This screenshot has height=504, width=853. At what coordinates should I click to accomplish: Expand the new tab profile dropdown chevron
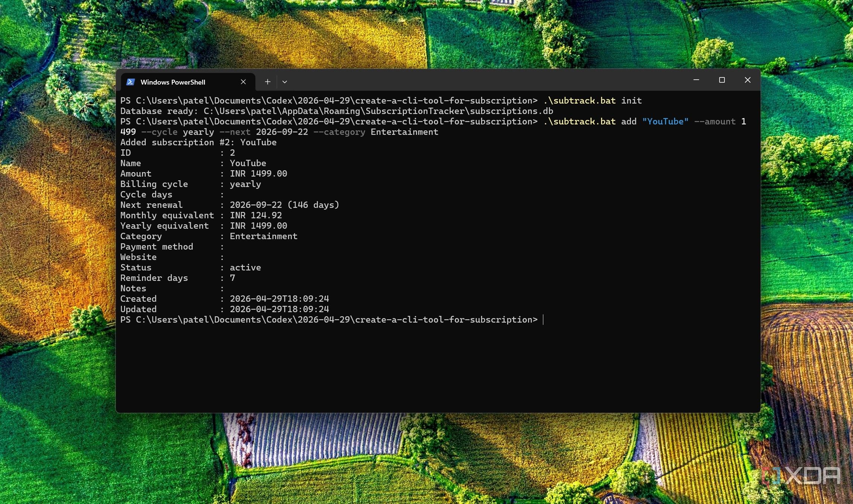285,82
